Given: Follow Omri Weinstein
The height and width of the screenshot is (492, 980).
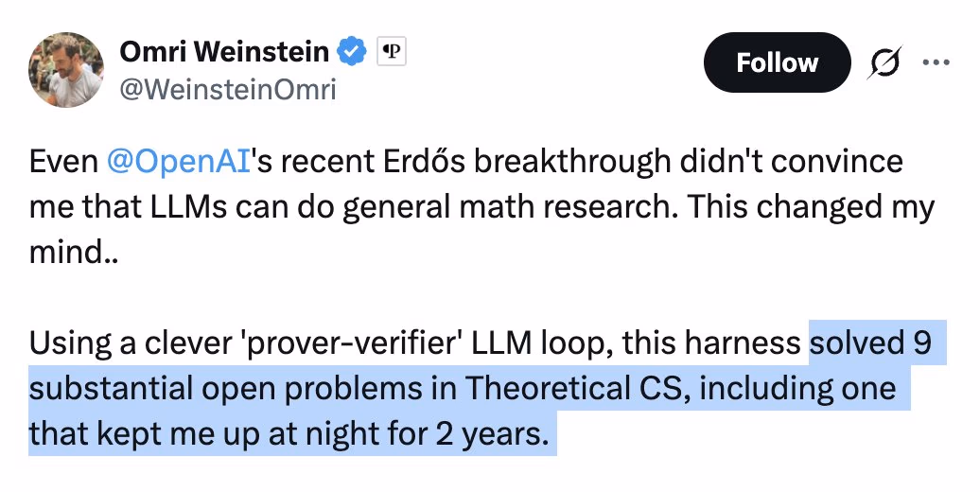Looking at the screenshot, I should click(x=777, y=62).
